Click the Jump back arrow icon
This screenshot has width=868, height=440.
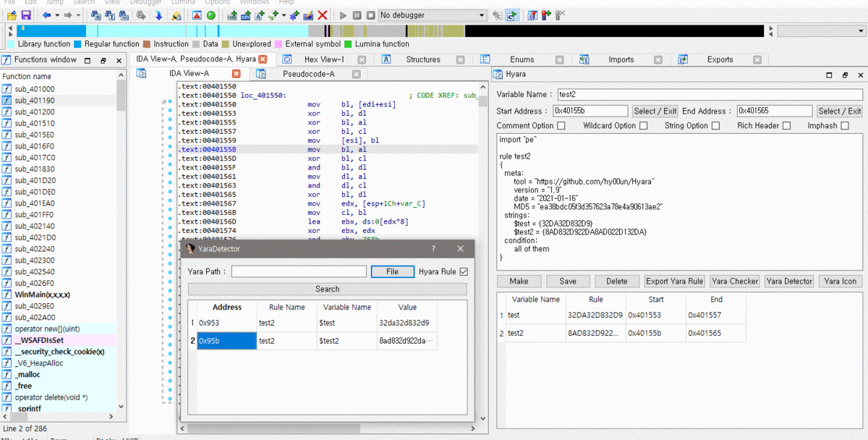coord(46,15)
